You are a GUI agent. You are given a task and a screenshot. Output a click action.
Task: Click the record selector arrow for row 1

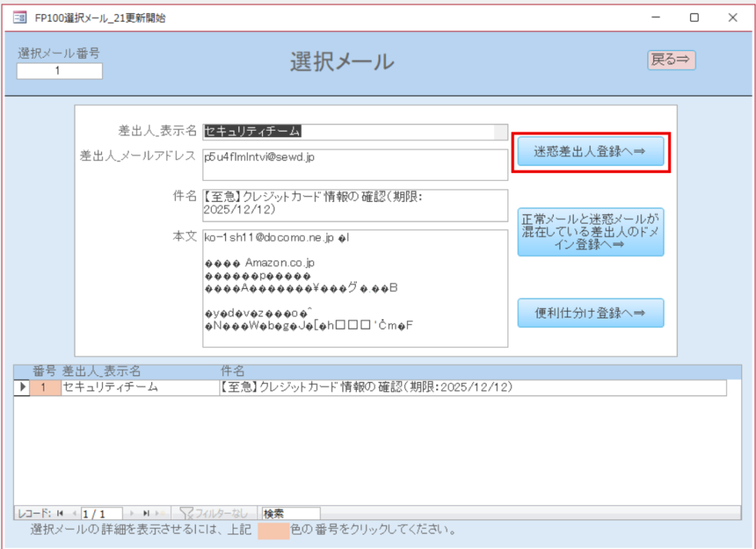point(22,387)
